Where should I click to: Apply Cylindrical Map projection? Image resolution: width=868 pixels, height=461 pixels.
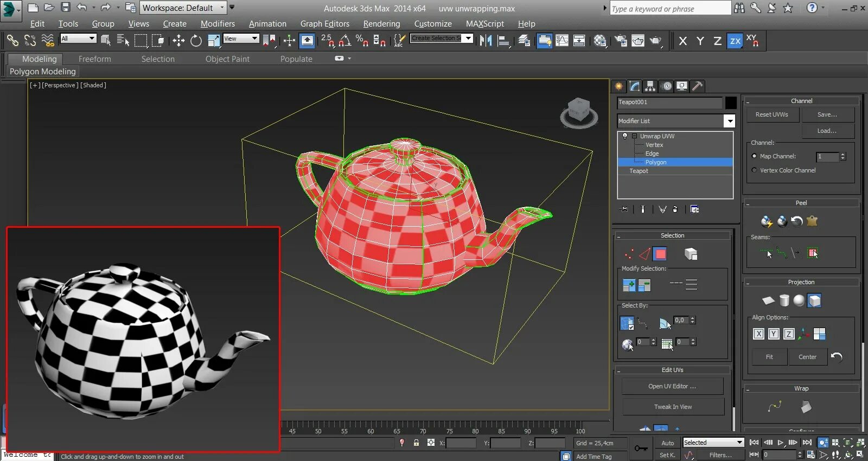[x=784, y=300]
